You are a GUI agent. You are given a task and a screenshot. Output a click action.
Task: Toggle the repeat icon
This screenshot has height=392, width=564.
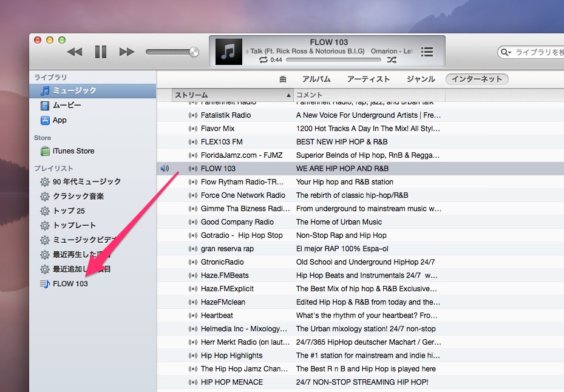263,59
